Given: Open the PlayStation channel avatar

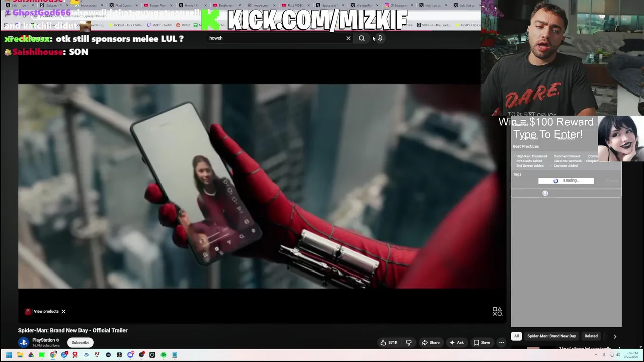Looking at the screenshot, I should pyautogui.click(x=23, y=342).
